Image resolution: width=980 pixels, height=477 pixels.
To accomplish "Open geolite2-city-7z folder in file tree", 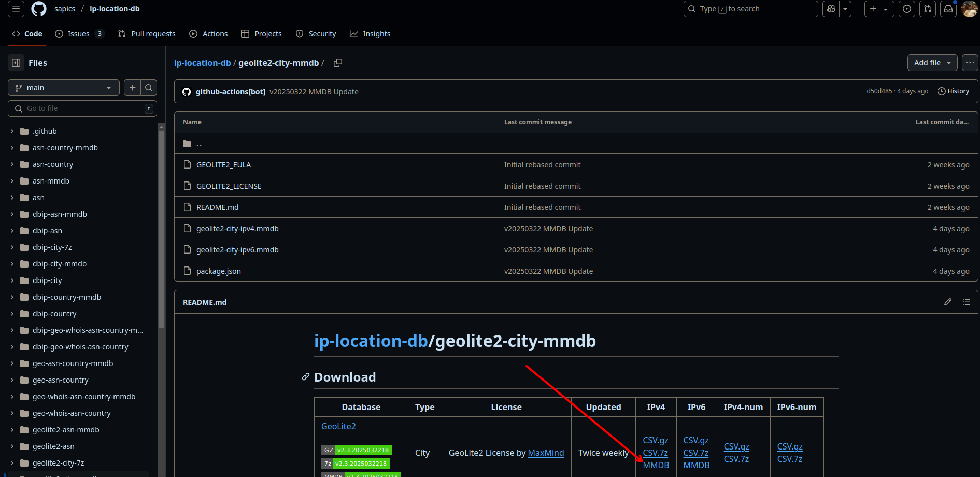I will [x=58, y=463].
